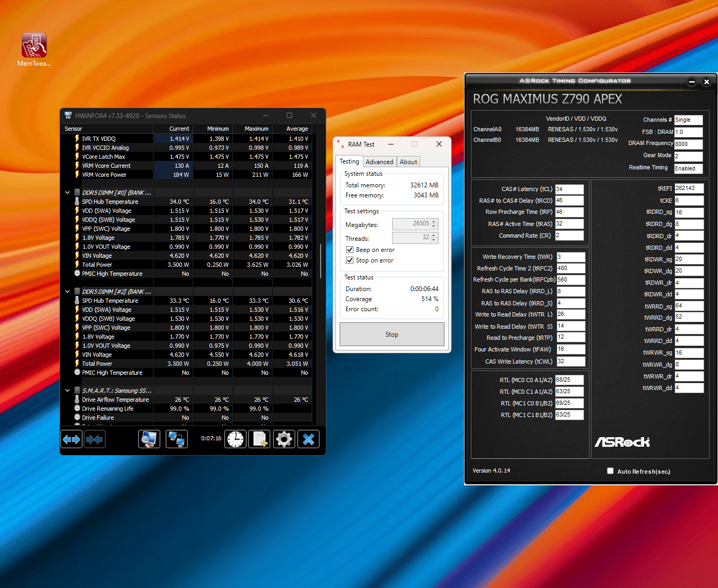Click the Megabytes spinner up arrow
Screen dimensions: 718x588
click(x=434, y=221)
